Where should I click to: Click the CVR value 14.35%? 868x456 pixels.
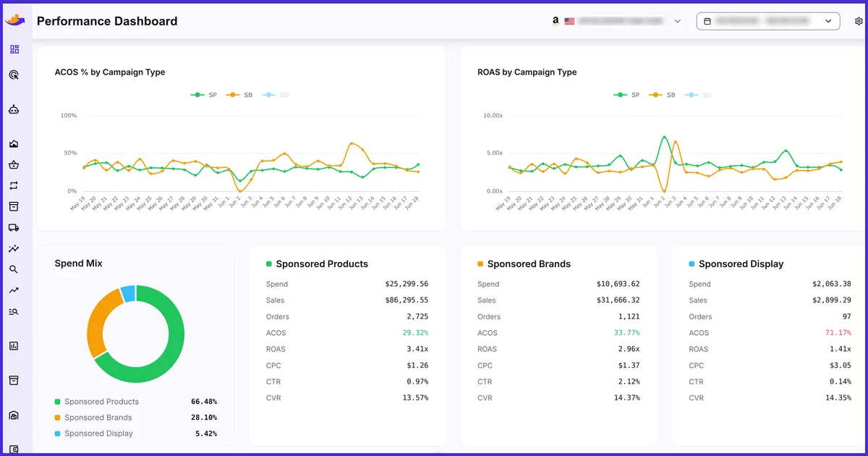click(x=838, y=398)
